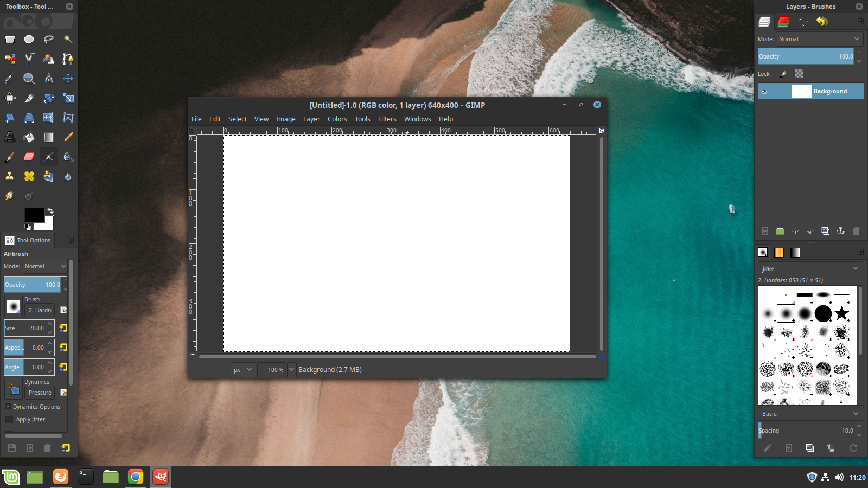Open the layer Mode dropdown
Screen dimensions: 868x488
pos(819,39)
